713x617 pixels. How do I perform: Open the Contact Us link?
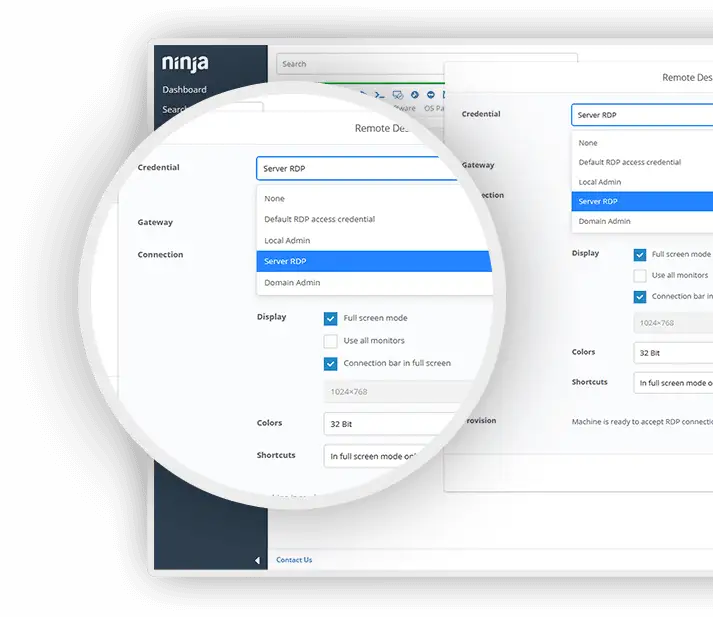294,560
